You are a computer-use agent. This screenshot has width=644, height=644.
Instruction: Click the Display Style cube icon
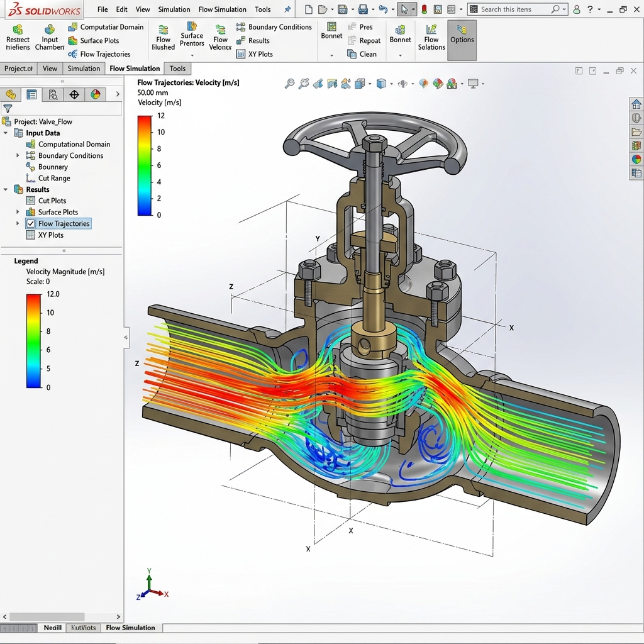[x=382, y=84]
